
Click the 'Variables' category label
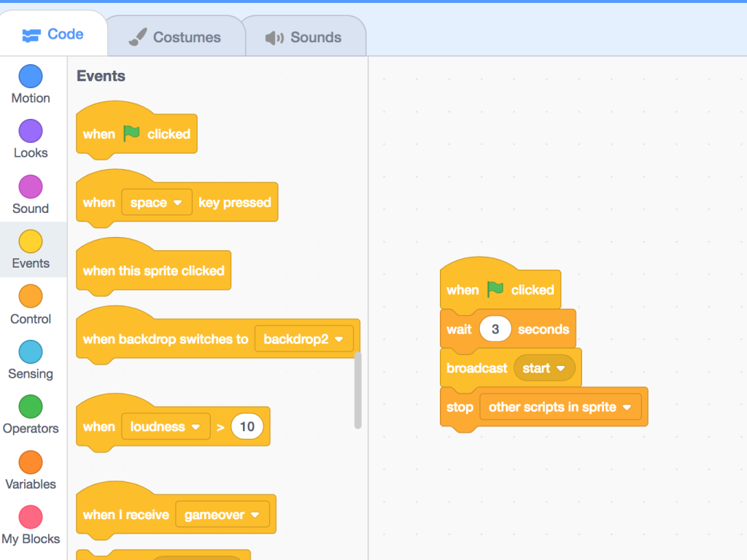point(31,484)
